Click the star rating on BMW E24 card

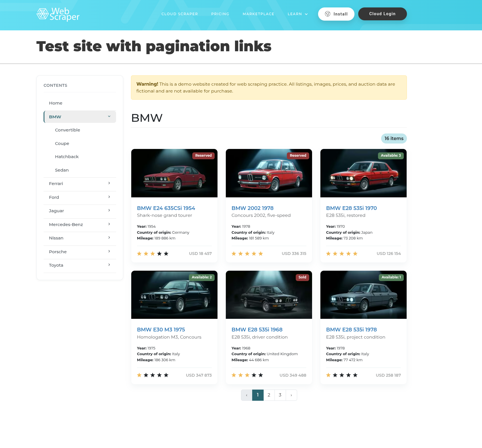(153, 254)
